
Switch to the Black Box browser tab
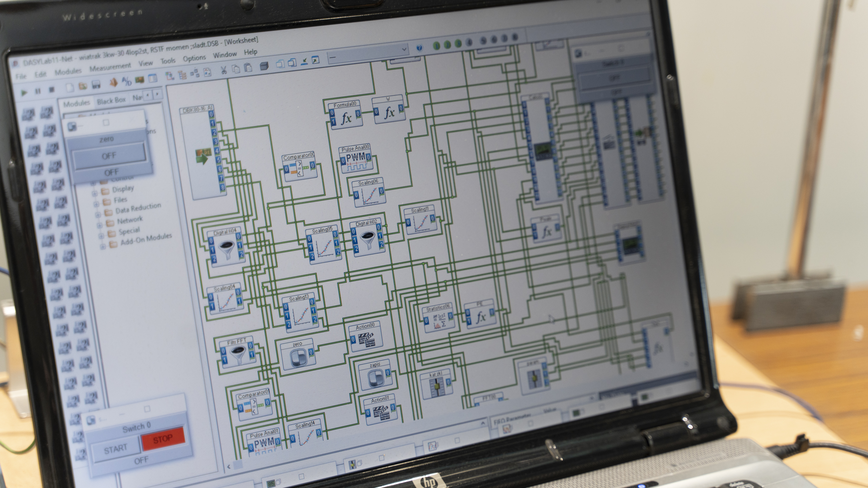pyautogui.click(x=111, y=100)
